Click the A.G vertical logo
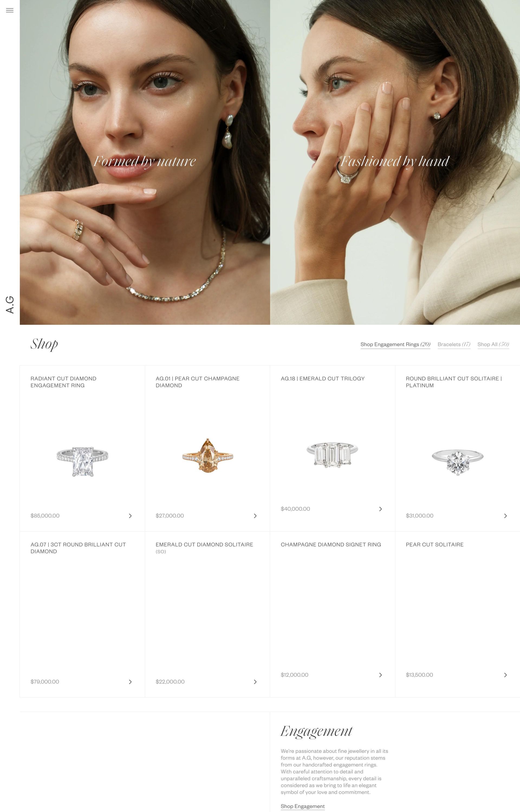This screenshot has width=520, height=812. tap(10, 304)
